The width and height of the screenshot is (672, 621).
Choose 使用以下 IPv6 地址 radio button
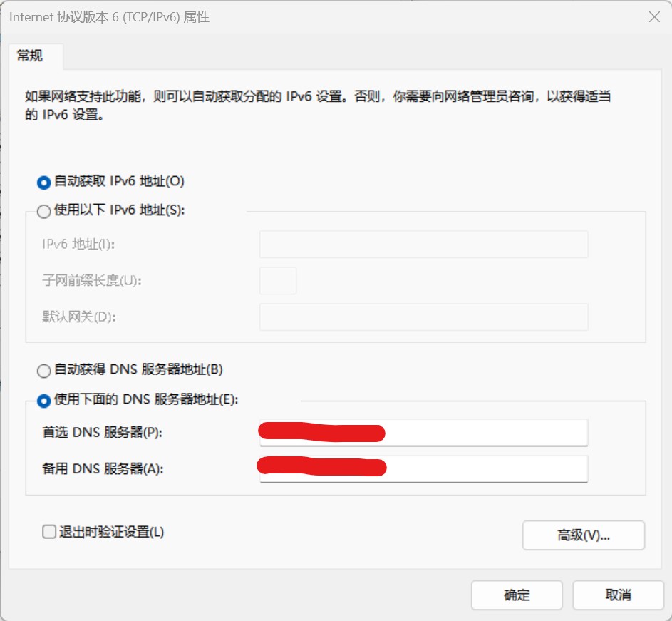tap(44, 211)
